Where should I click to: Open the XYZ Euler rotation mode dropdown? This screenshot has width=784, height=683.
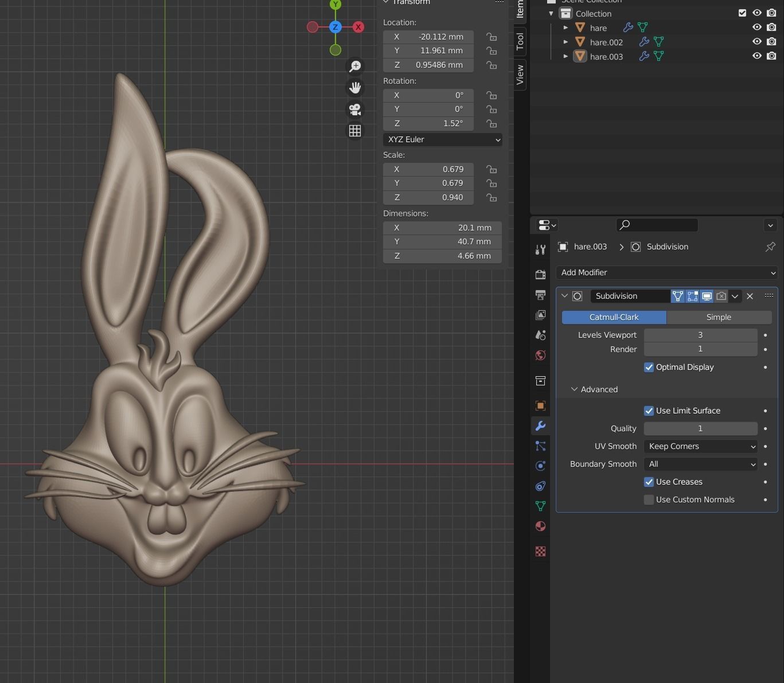(443, 139)
